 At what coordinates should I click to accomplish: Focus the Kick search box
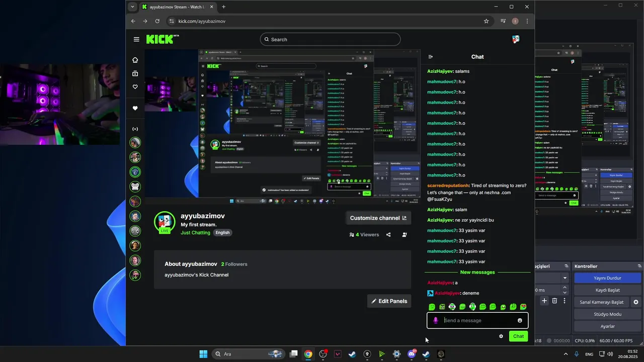tap(330, 39)
